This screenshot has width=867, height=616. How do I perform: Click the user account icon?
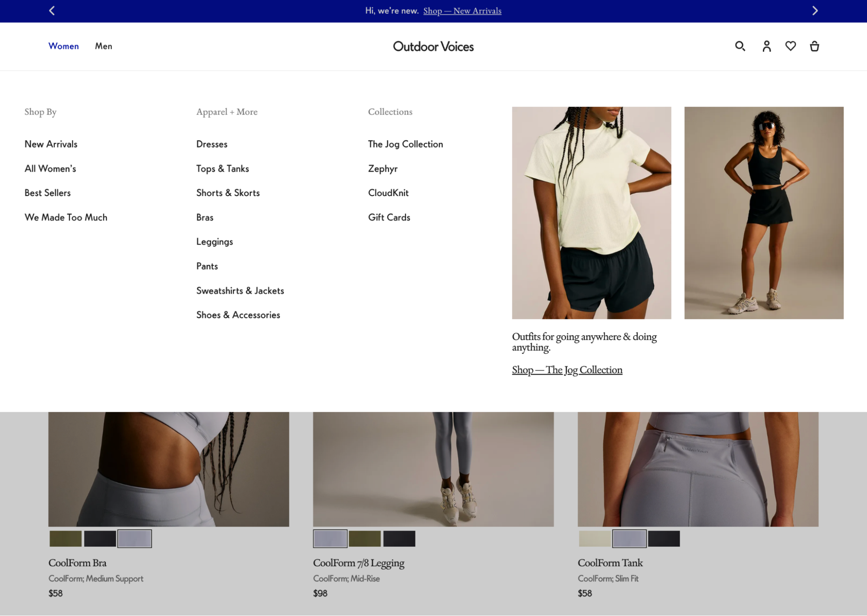(x=766, y=46)
